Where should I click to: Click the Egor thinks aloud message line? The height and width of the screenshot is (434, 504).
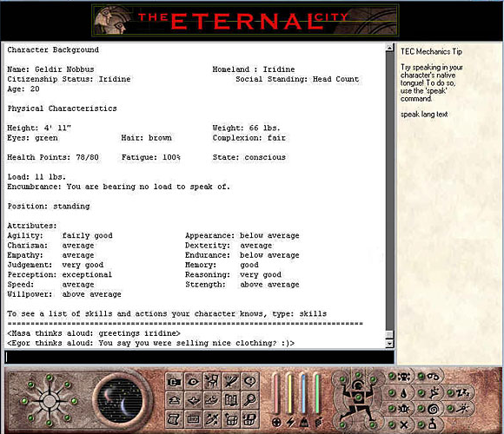tap(150, 343)
